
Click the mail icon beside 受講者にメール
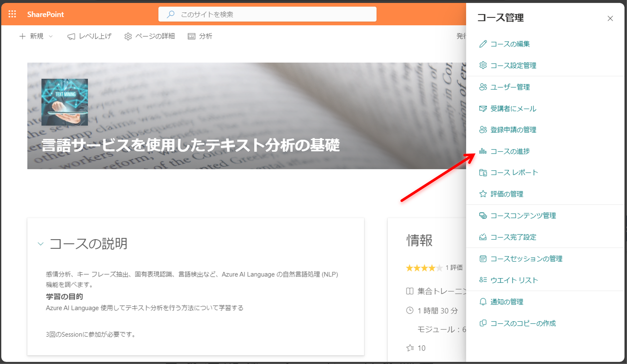483,109
